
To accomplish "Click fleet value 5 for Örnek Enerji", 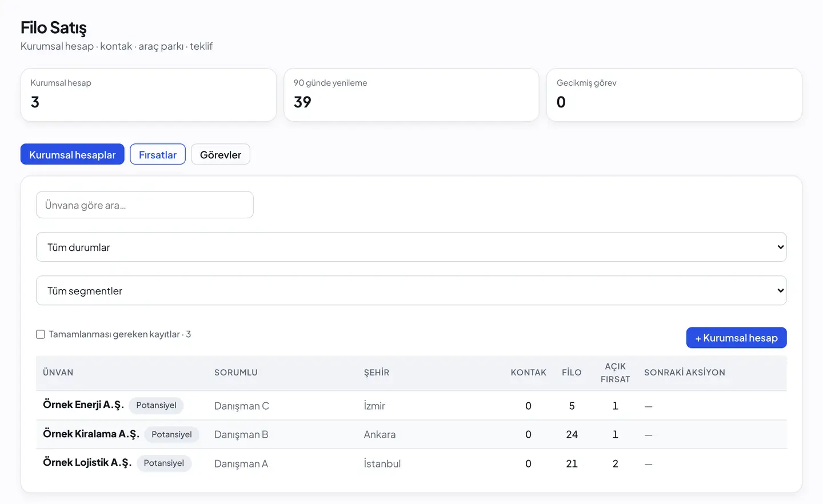I will pyautogui.click(x=572, y=406).
